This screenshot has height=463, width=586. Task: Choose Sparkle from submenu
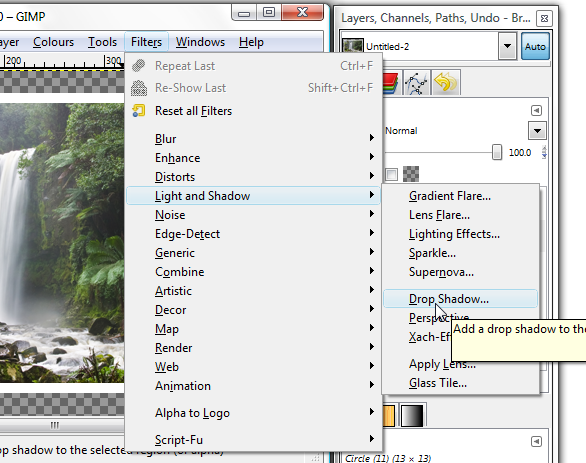(460, 253)
